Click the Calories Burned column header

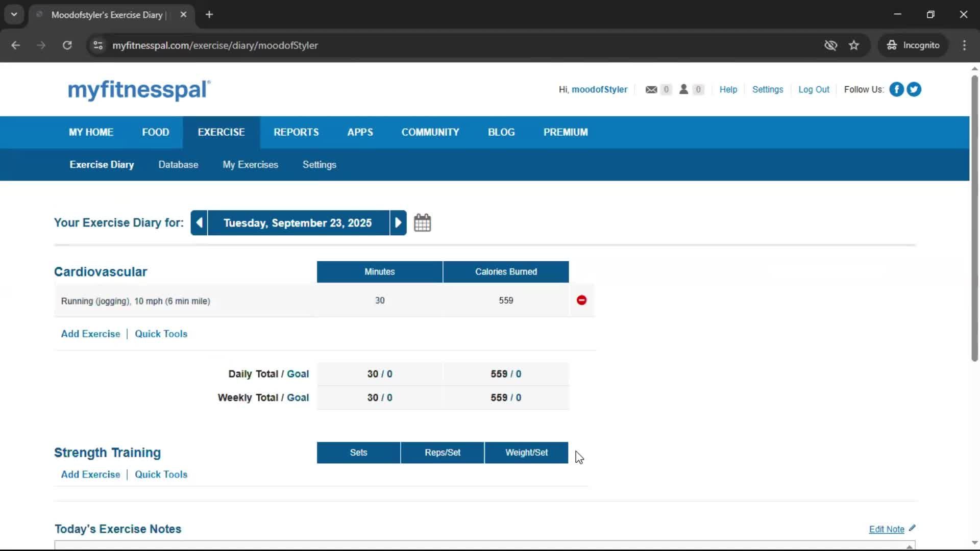(x=506, y=272)
